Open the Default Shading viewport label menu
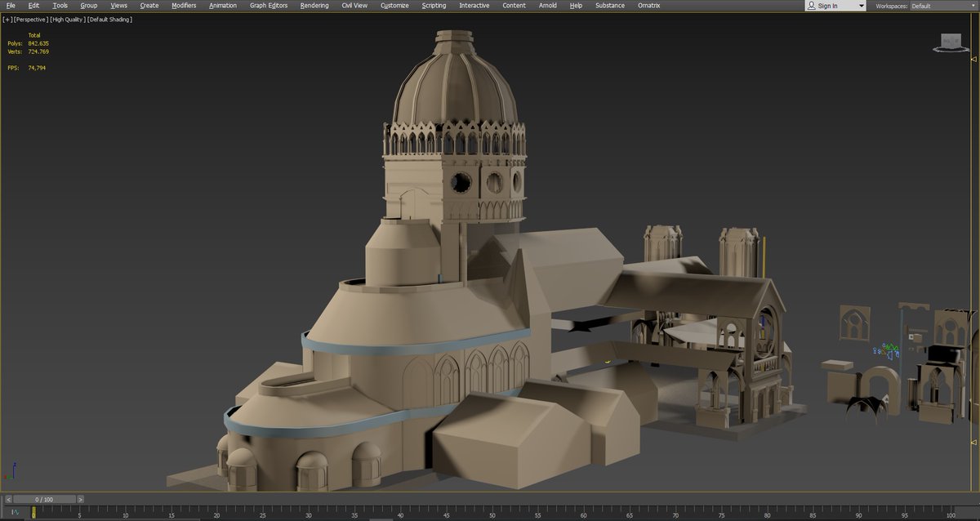This screenshot has height=521, width=980. click(x=109, y=20)
